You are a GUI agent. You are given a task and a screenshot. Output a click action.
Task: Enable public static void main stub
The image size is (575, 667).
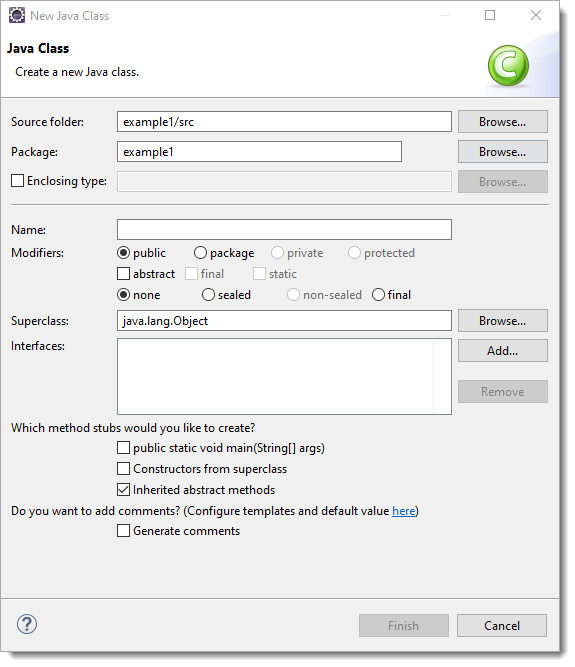(x=123, y=448)
